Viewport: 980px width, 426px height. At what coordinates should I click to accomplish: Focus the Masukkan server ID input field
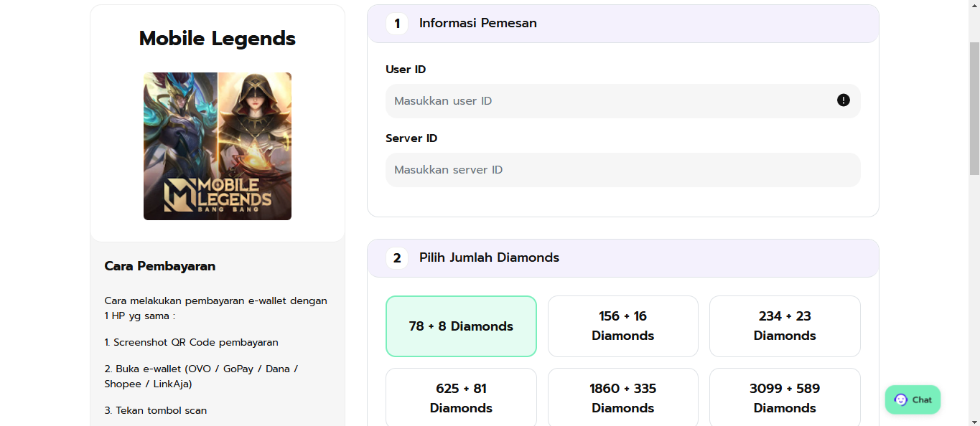623,170
